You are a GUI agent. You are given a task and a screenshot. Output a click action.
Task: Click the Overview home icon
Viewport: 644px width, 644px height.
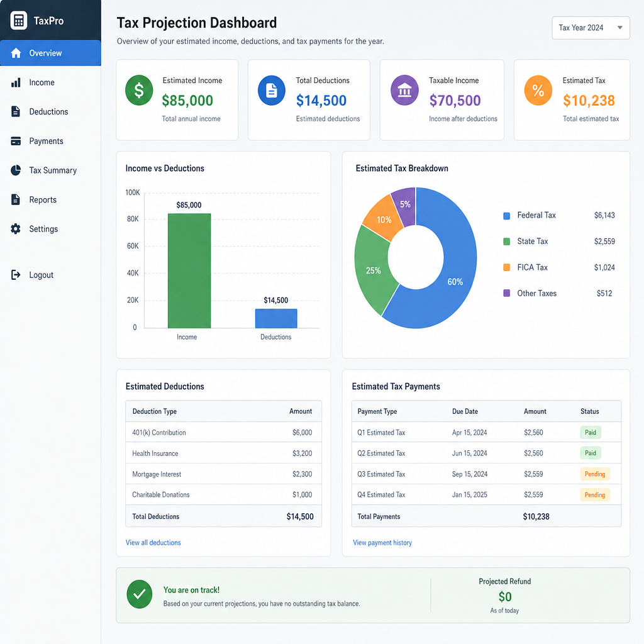(x=16, y=53)
